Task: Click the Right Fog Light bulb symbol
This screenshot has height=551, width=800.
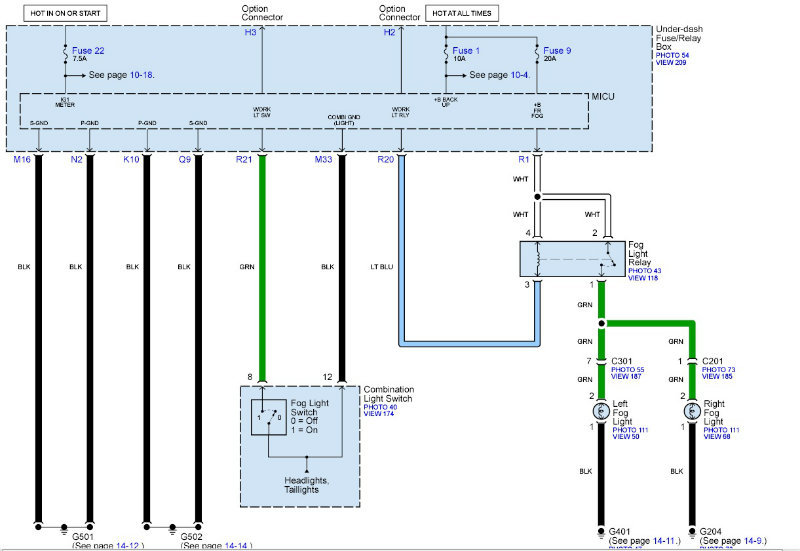Action: [x=692, y=411]
